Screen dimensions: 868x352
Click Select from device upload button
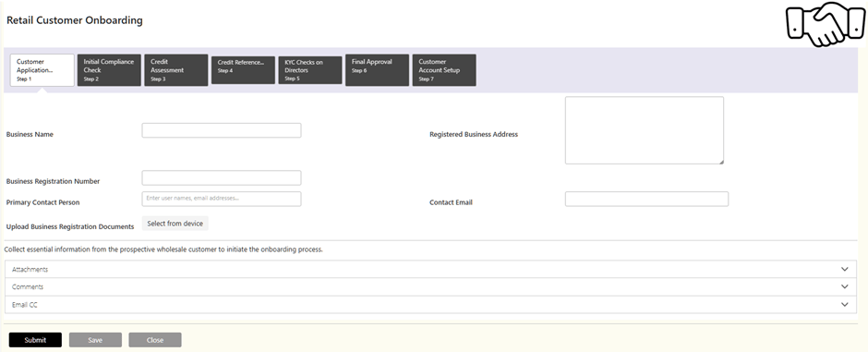175,224
